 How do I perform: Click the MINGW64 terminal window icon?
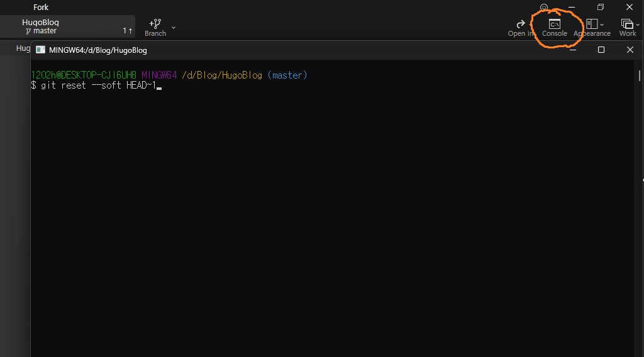click(x=41, y=50)
